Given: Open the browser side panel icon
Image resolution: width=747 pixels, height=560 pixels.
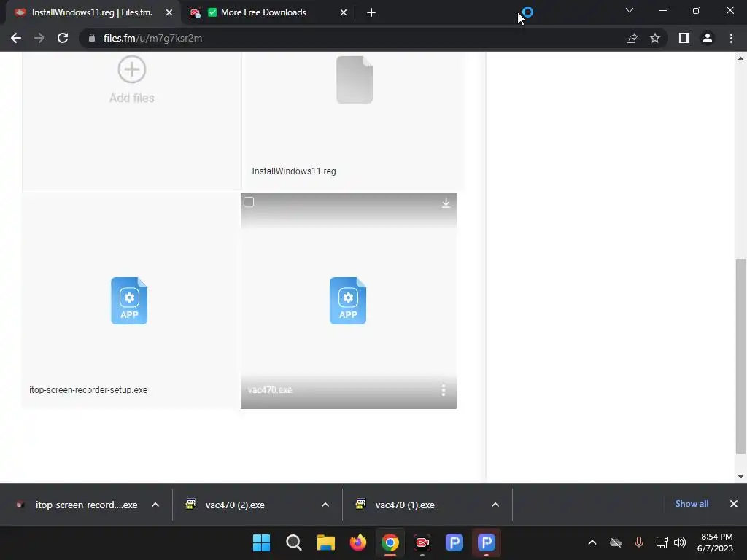Looking at the screenshot, I should click(684, 38).
